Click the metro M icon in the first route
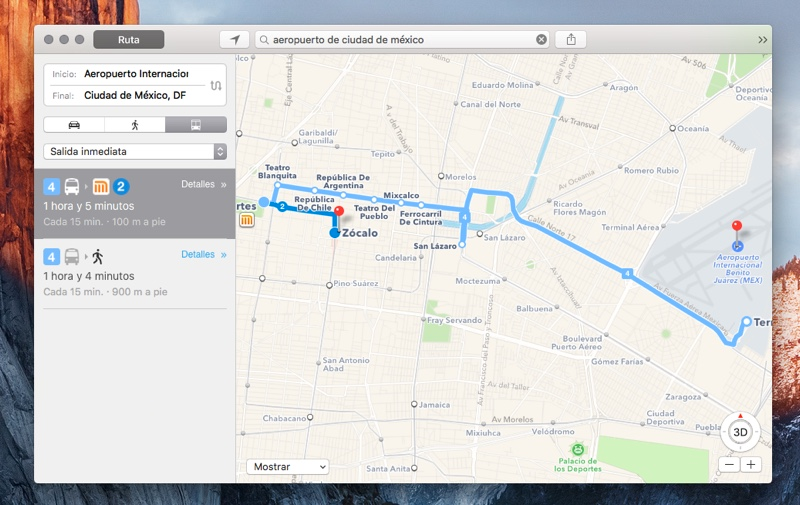 coord(101,187)
